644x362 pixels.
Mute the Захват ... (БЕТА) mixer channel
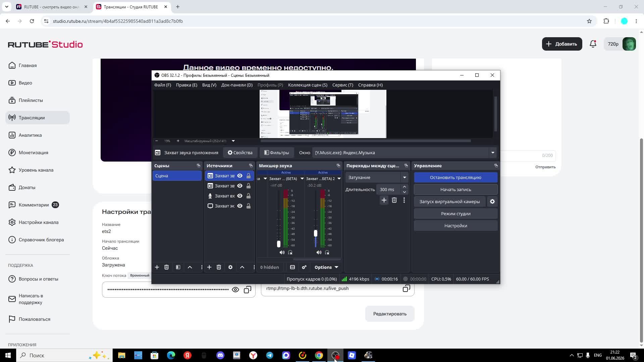click(x=282, y=252)
